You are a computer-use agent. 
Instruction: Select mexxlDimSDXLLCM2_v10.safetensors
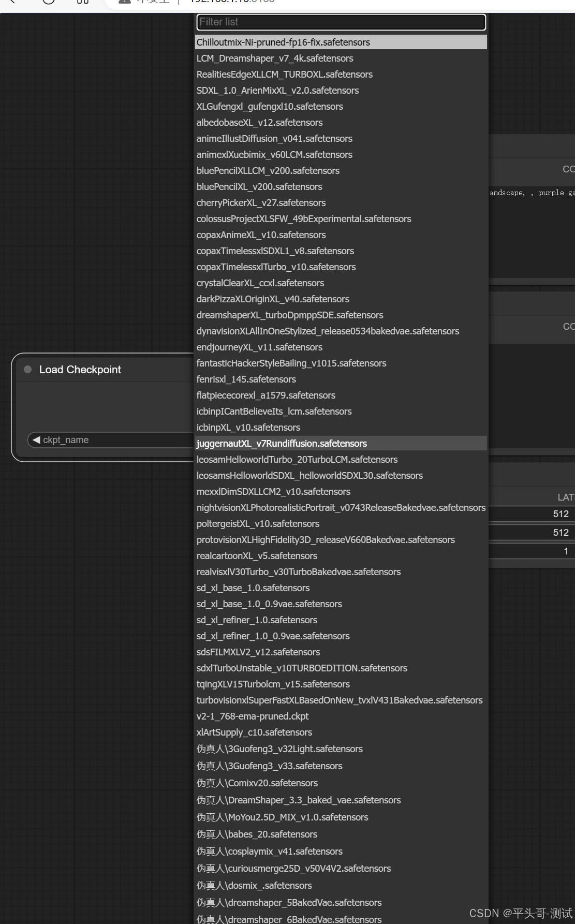(341, 492)
